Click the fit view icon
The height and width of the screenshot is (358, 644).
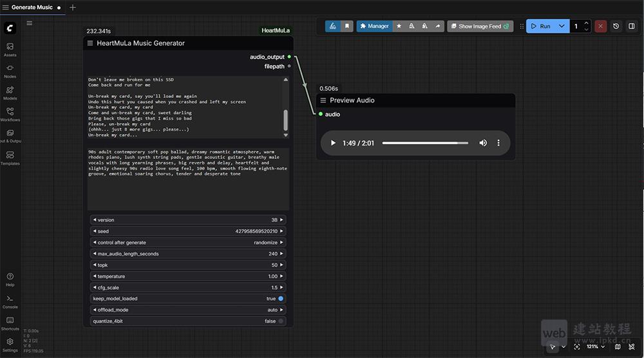coord(576,346)
